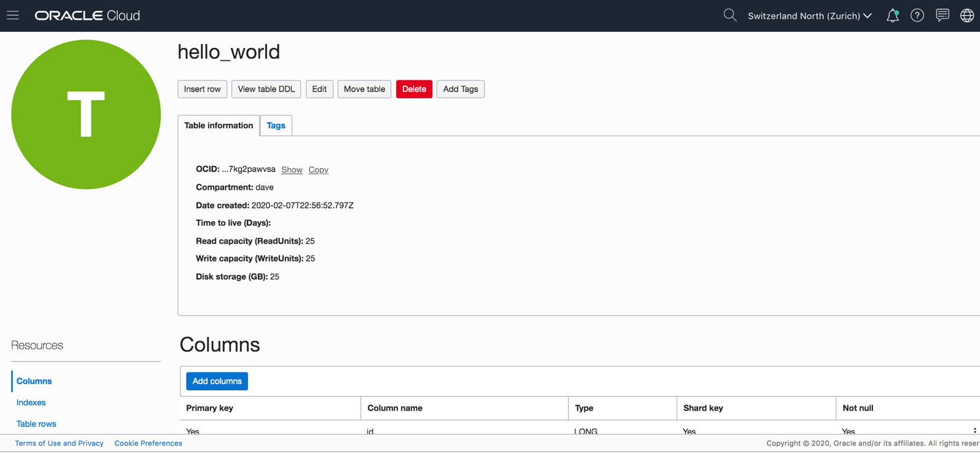Click the Write capacity (WriteUnits) label

249,259
